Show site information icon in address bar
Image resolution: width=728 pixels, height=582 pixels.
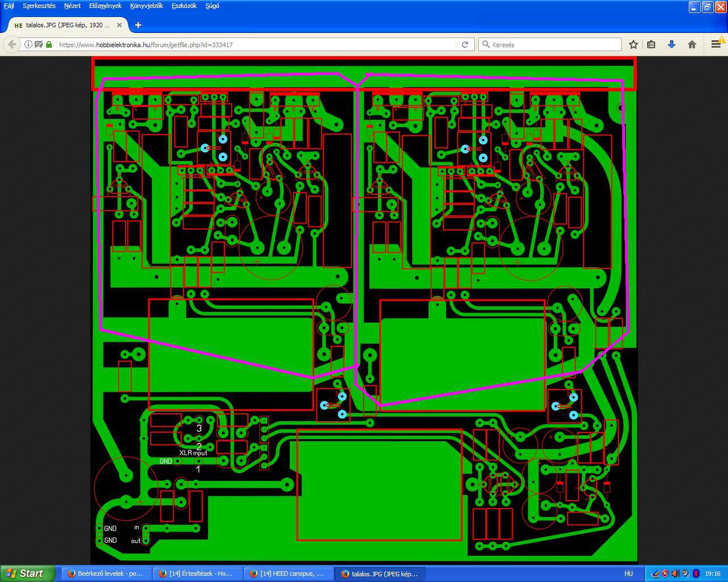tap(27, 44)
